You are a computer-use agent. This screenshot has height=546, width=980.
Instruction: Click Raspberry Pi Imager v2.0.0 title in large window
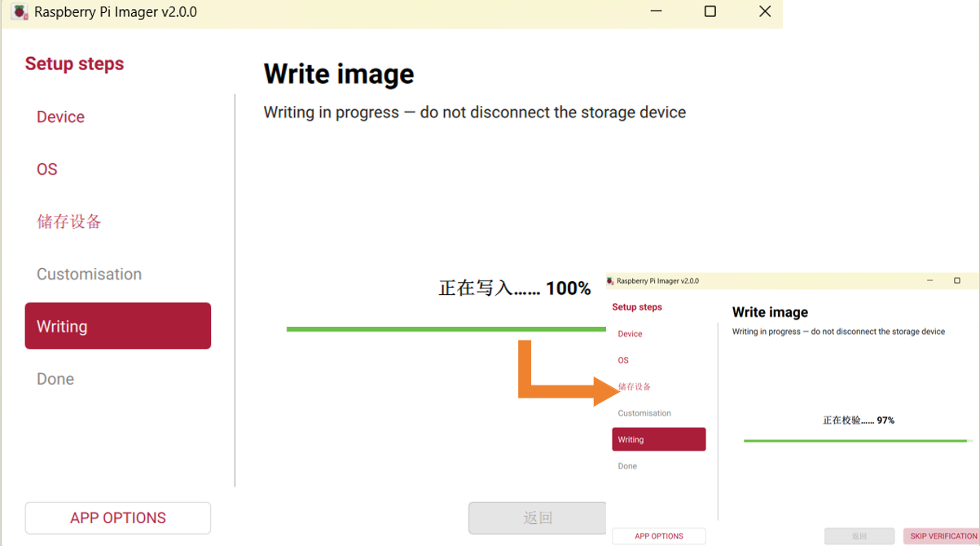pyautogui.click(x=116, y=12)
